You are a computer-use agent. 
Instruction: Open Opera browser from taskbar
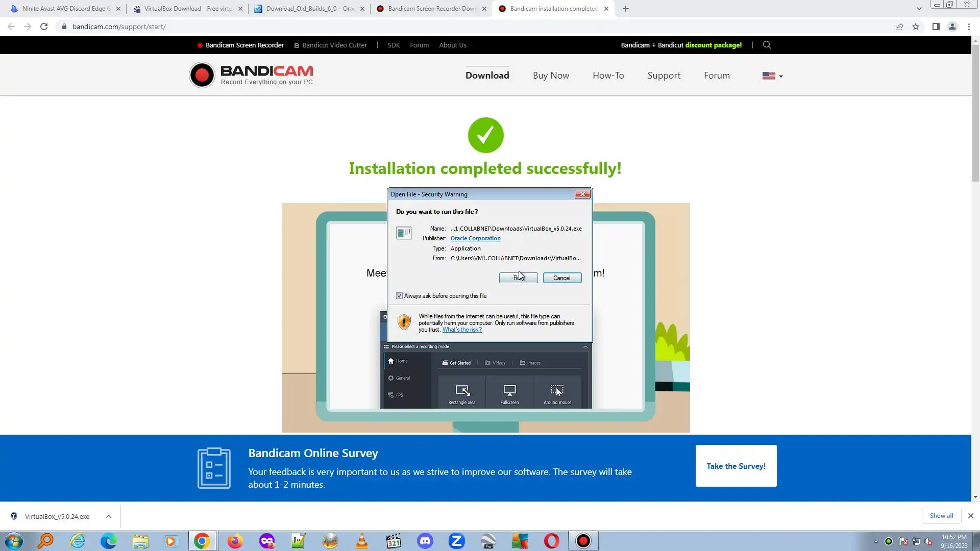[552, 541]
